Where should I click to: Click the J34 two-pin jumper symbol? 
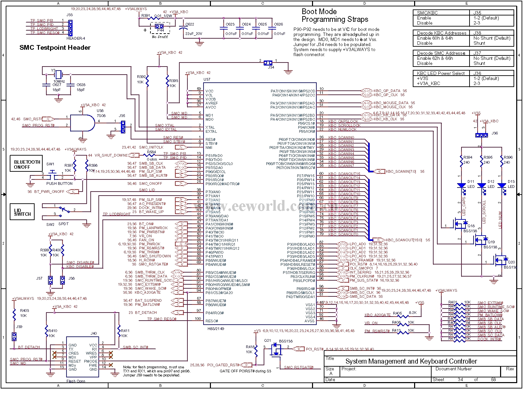(x=268, y=63)
